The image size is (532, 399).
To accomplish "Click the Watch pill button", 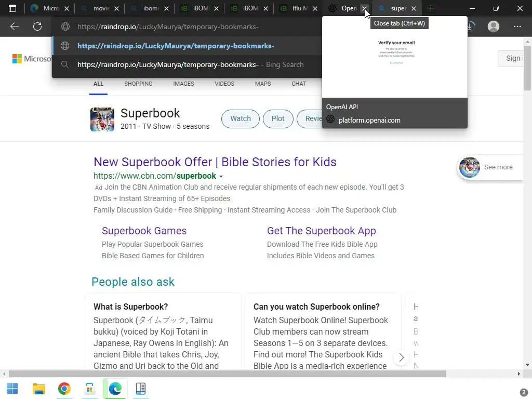I will pyautogui.click(x=241, y=119).
